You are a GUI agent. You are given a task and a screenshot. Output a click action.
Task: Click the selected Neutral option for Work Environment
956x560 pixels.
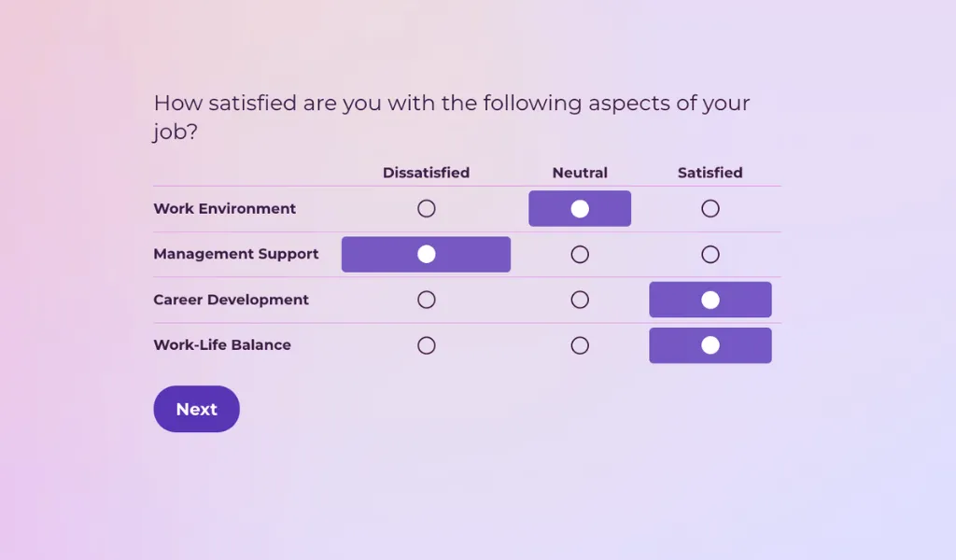click(580, 208)
